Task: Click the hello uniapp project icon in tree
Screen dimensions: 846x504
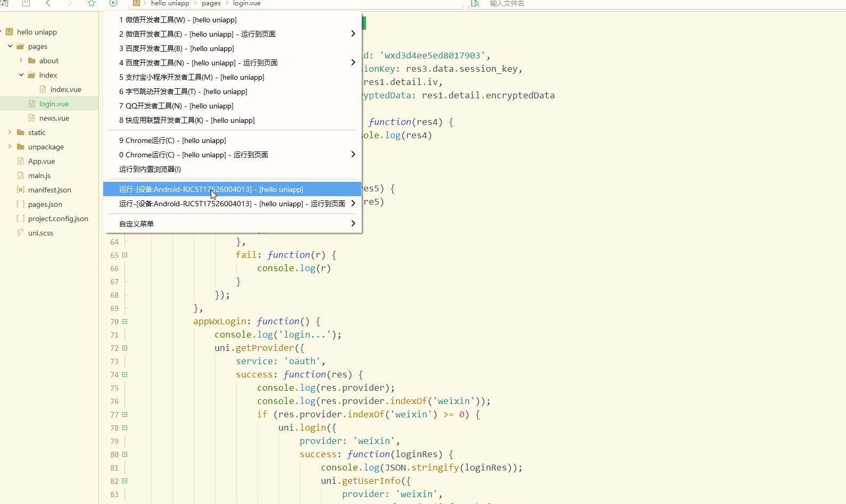Action: pyautogui.click(x=10, y=32)
